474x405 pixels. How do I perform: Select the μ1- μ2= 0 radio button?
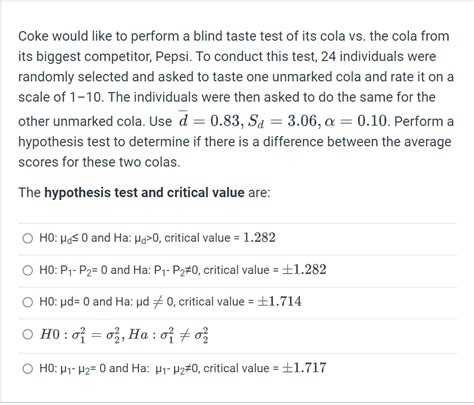[x=28, y=369]
